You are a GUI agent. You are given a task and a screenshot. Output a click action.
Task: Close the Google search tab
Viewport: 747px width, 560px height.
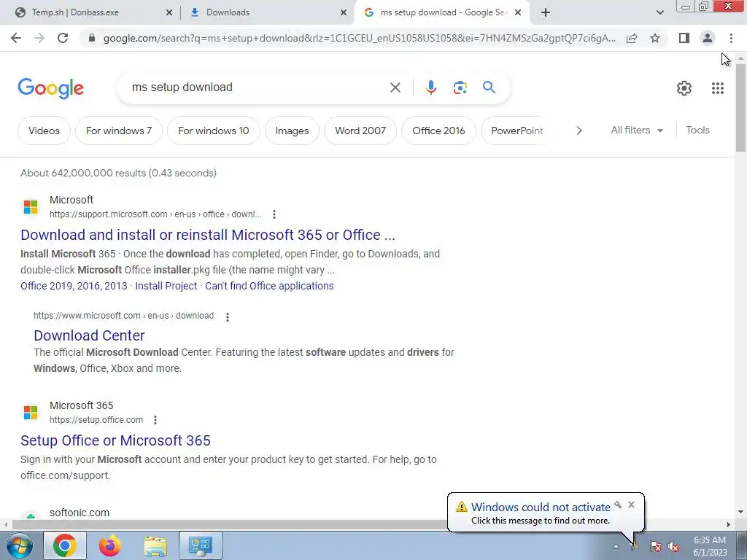pos(518,13)
